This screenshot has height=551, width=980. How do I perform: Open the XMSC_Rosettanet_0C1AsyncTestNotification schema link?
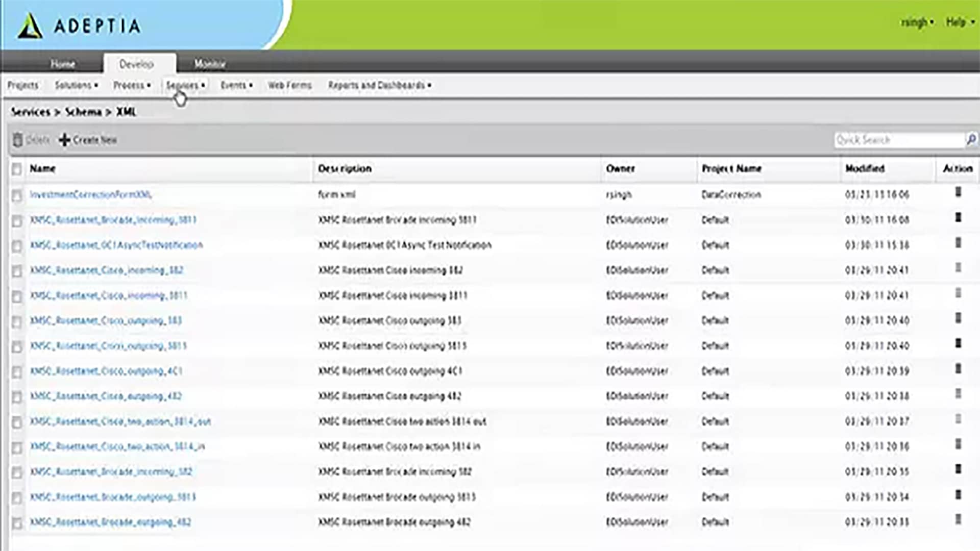(116, 245)
